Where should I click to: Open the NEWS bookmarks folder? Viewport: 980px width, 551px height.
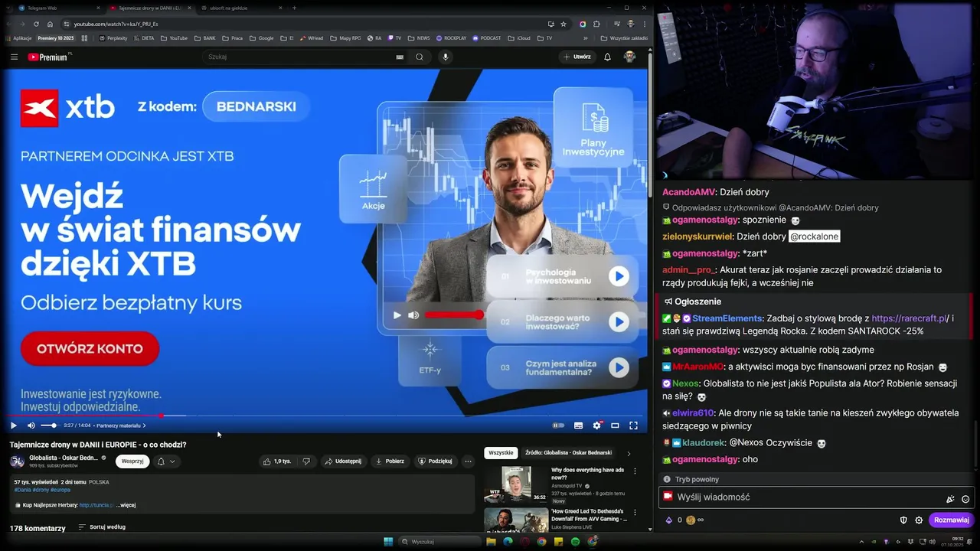coord(419,38)
